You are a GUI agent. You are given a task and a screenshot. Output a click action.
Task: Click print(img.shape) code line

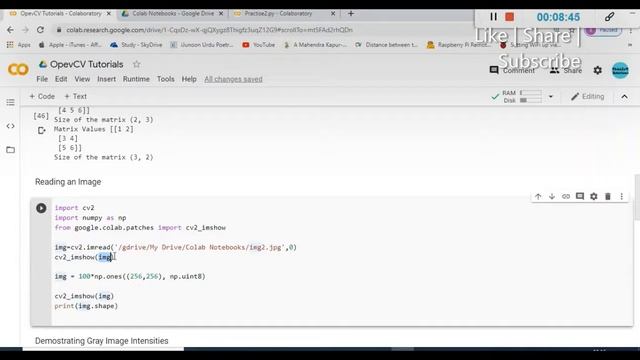pyautogui.click(x=86, y=306)
